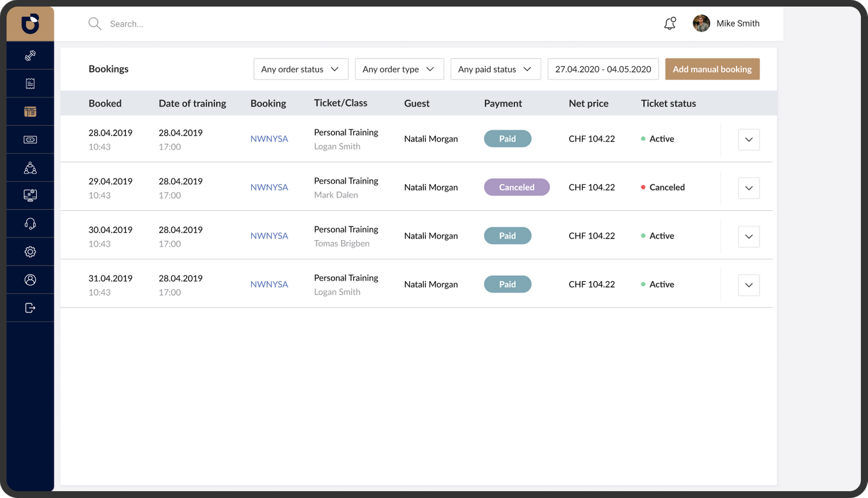
Task: Click the Ticket status column header
Action: [668, 104]
